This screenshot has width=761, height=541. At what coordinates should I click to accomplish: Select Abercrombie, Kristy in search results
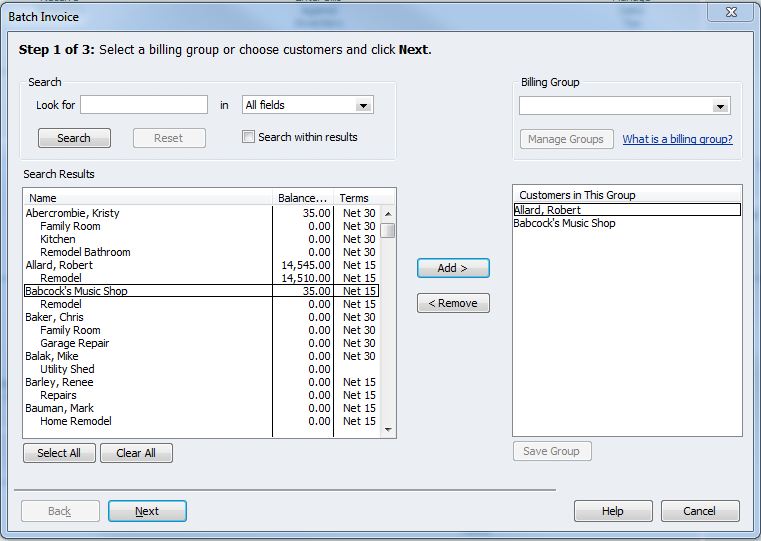point(72,213)
